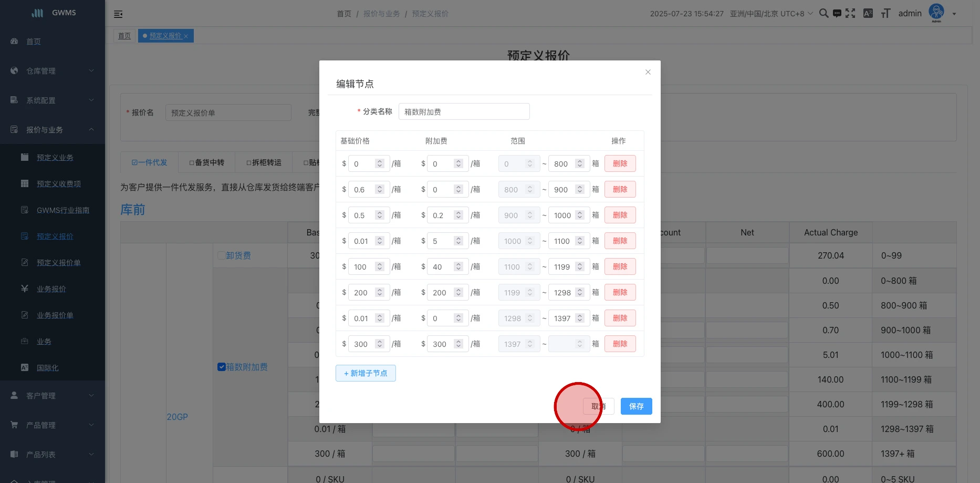
Task: Expand the 客户管理 sidebar menu
Action: tap(53, 396)
